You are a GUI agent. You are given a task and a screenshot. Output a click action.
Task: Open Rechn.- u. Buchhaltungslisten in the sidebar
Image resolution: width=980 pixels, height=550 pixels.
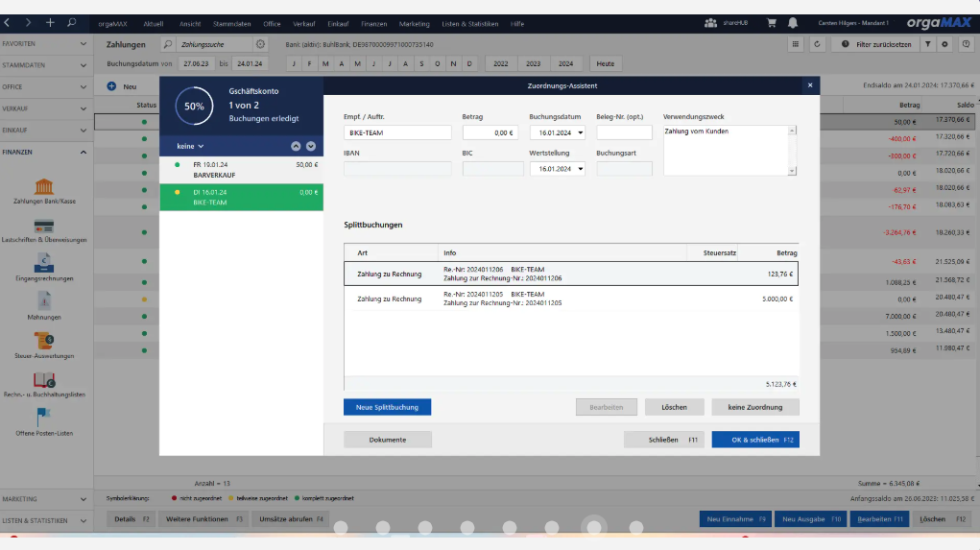click(44, 385)
